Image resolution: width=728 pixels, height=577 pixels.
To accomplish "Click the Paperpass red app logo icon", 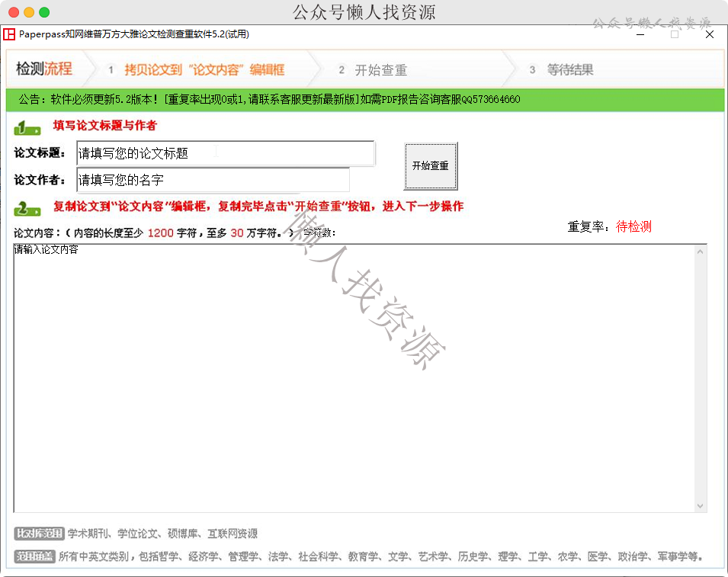I will [9, 34].
